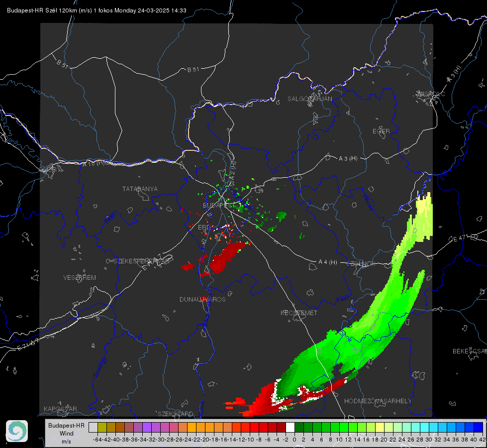The height and width of the screenshot is (448, 487).
Task: Click the KECSKEMÉT city label
Action: pyautogui.click(x=299, y=313)
